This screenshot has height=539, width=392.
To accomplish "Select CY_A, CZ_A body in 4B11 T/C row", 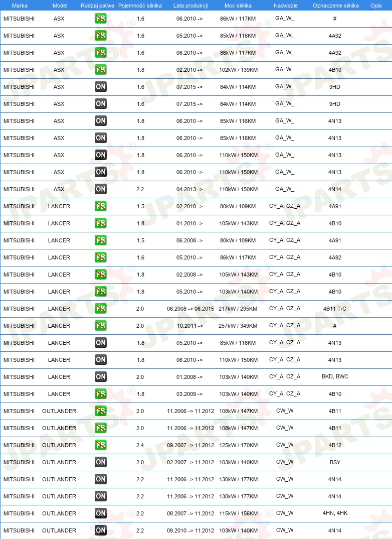I will (285, 308).
